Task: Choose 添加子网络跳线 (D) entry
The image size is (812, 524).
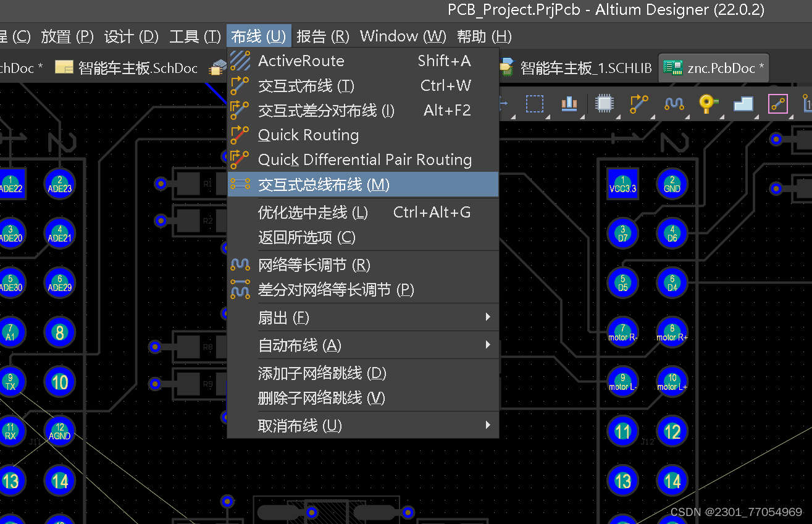Action: tap(363, 373)
